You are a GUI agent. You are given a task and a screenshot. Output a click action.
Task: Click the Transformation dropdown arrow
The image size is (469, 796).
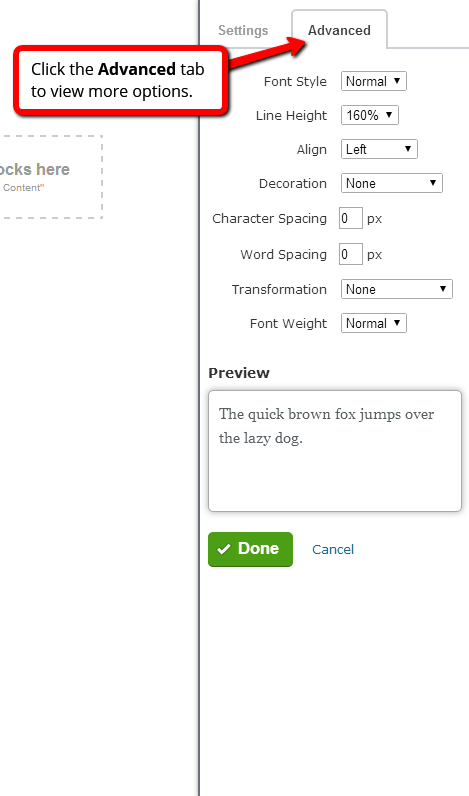443,289
